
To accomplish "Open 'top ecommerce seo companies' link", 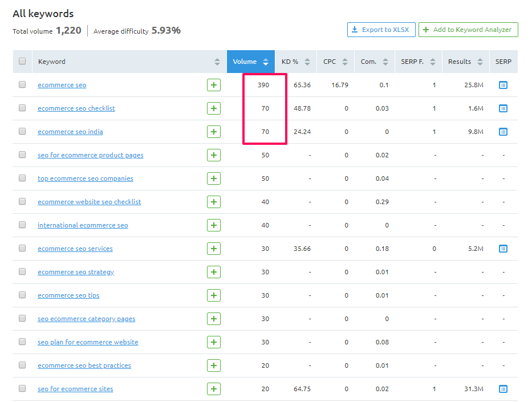I will click(86, 179).
